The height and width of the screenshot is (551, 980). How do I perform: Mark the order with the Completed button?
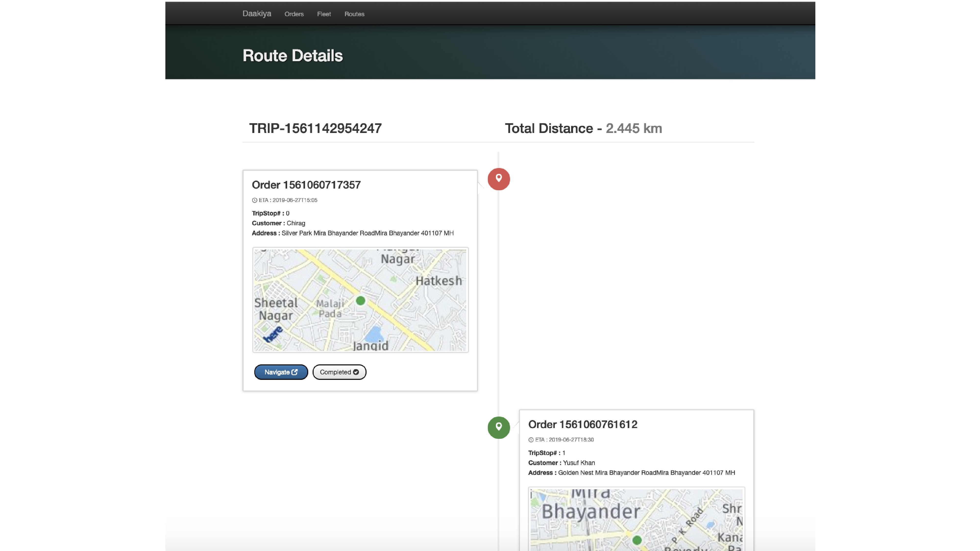339,372
